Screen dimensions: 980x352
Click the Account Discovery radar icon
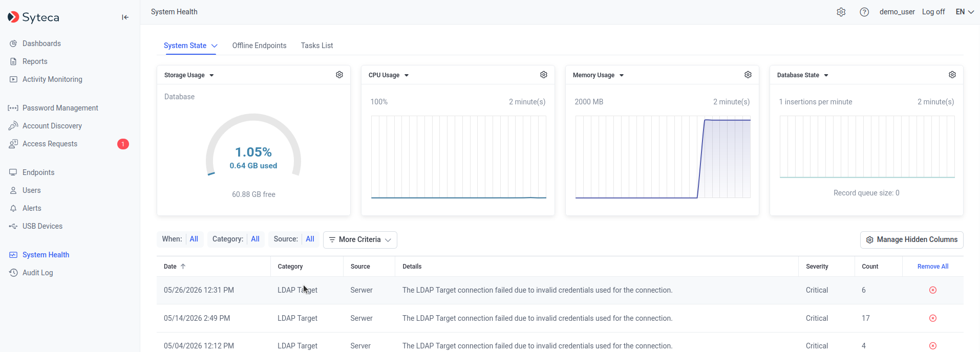click(13, 126)
